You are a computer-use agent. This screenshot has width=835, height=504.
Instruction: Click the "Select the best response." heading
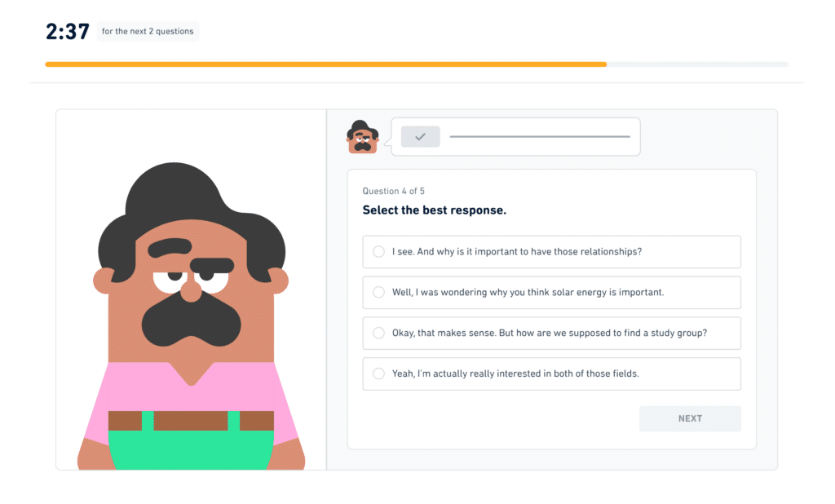click(434, 210)
